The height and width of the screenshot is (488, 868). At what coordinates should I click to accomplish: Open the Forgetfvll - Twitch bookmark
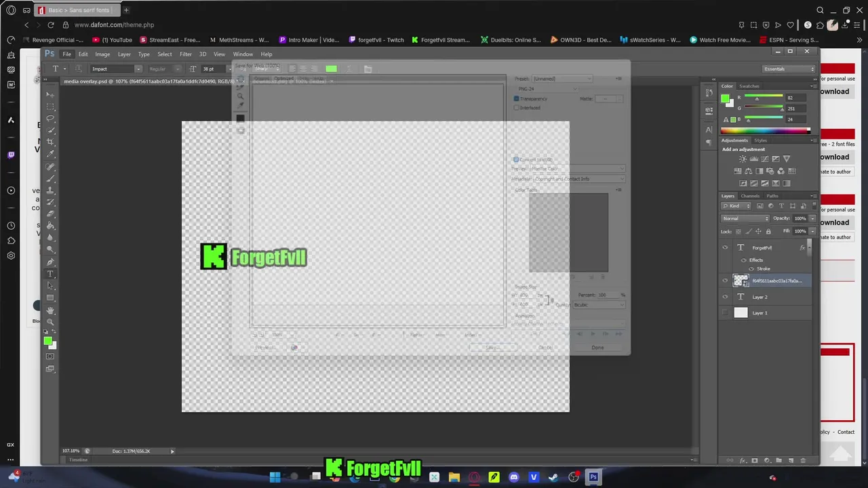coord(376,40)
